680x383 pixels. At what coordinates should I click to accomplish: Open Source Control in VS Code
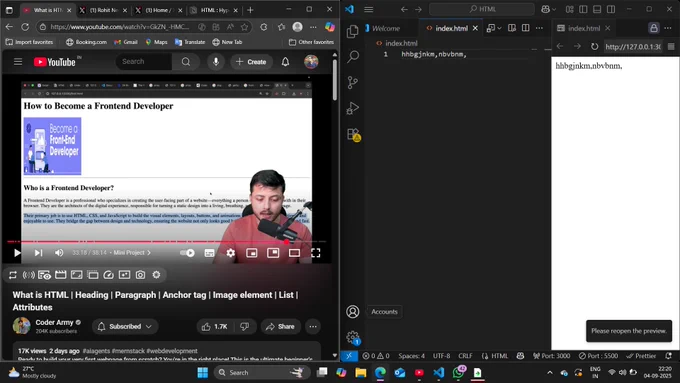click(x=353, y=82)
